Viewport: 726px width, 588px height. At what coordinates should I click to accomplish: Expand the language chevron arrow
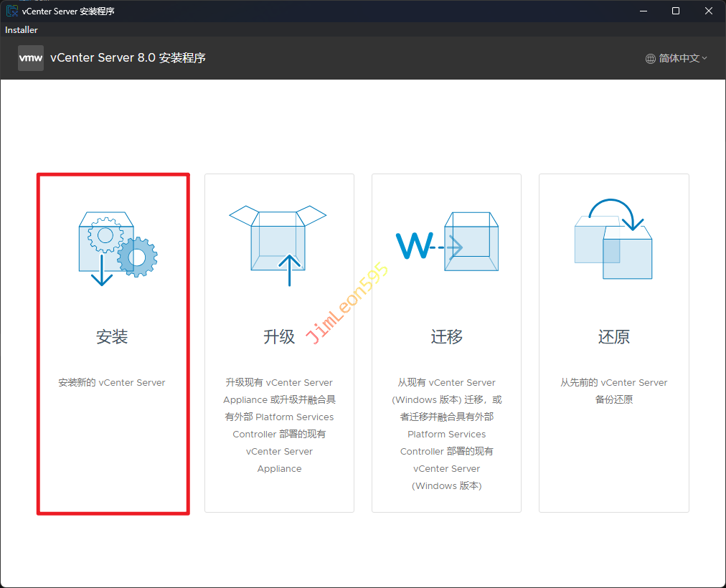point(704,59)
